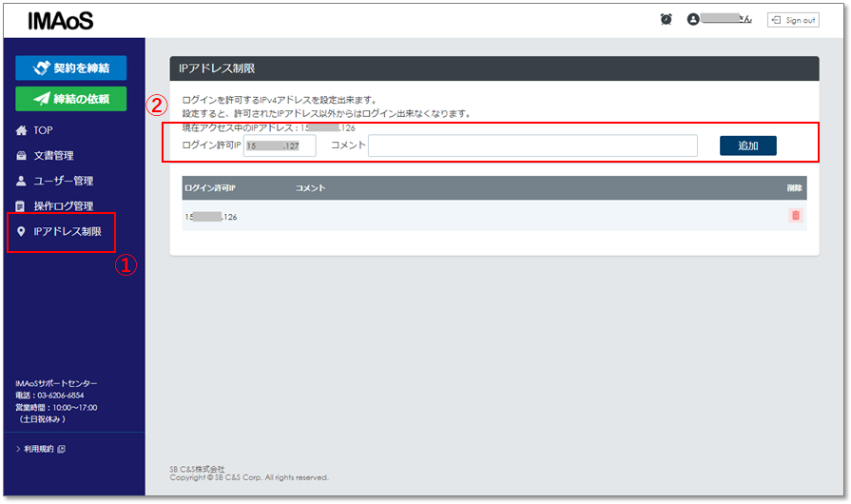
Task: Click the IMAoS logo
Action: coord(61,21)
